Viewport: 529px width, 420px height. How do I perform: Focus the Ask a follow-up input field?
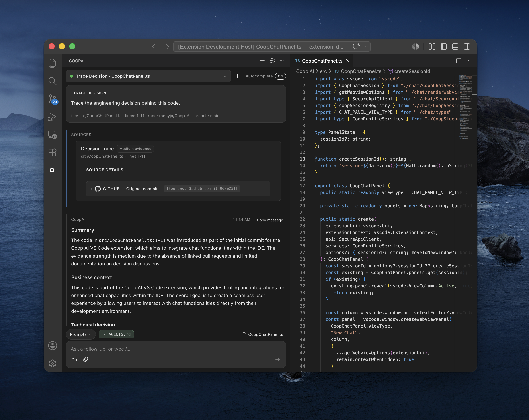point(176,349)
